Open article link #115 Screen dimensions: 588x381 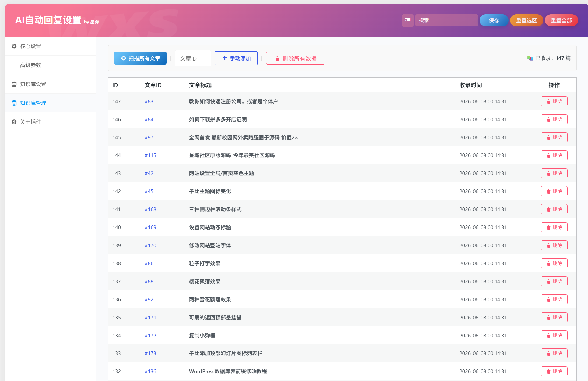pos(150,155)
